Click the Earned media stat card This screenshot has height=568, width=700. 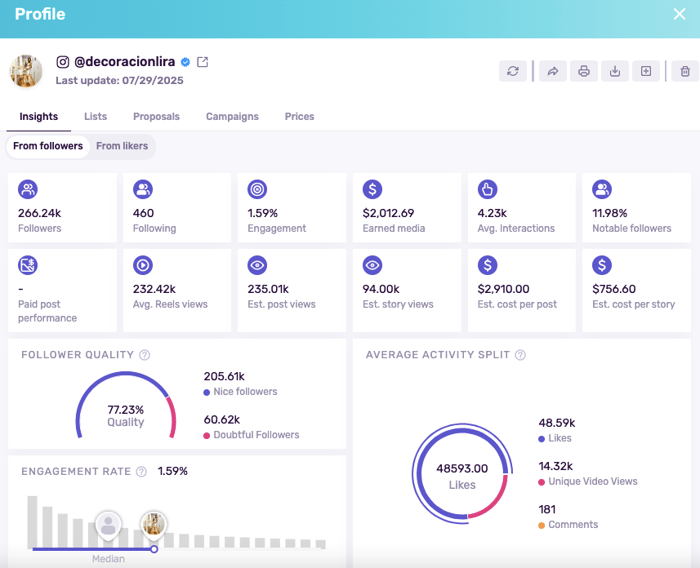click(x=407, y=207)
